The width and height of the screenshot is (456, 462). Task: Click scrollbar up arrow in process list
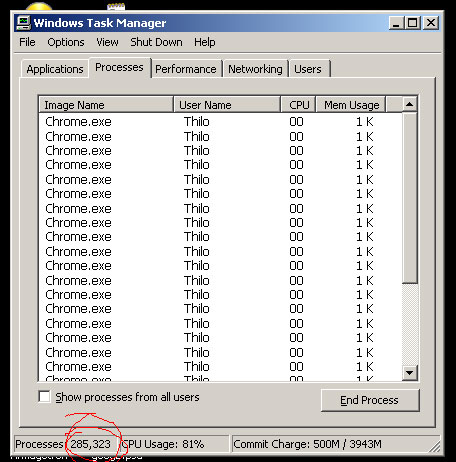point(409,104)
